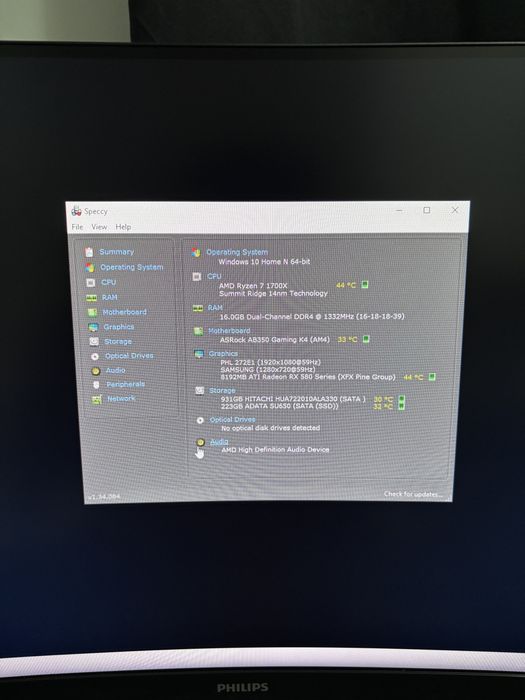This screenshot has height=700, width=525.
Task: Click AMD High Definition Audio Device text
Action: (275, 450)
